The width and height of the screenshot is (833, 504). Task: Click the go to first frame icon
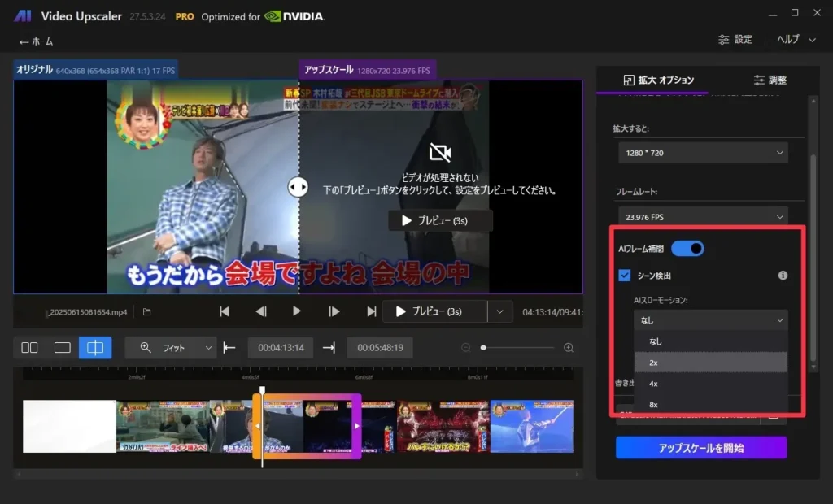click(x=225, y=311)
